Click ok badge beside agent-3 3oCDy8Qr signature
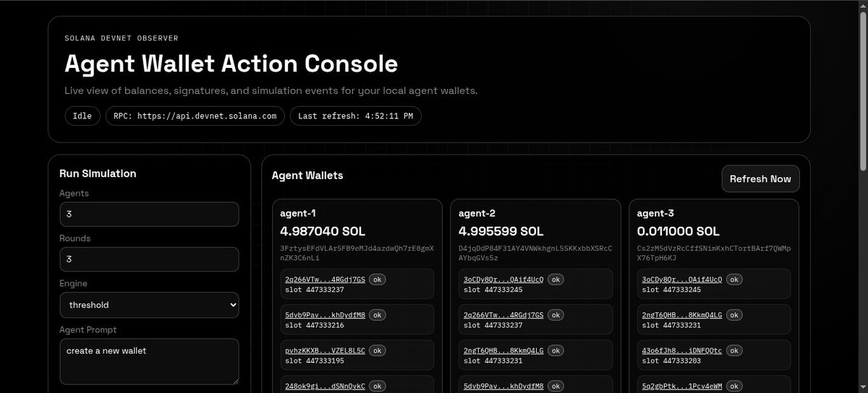This screenshot has width=868, height=393. coord(736,279)
